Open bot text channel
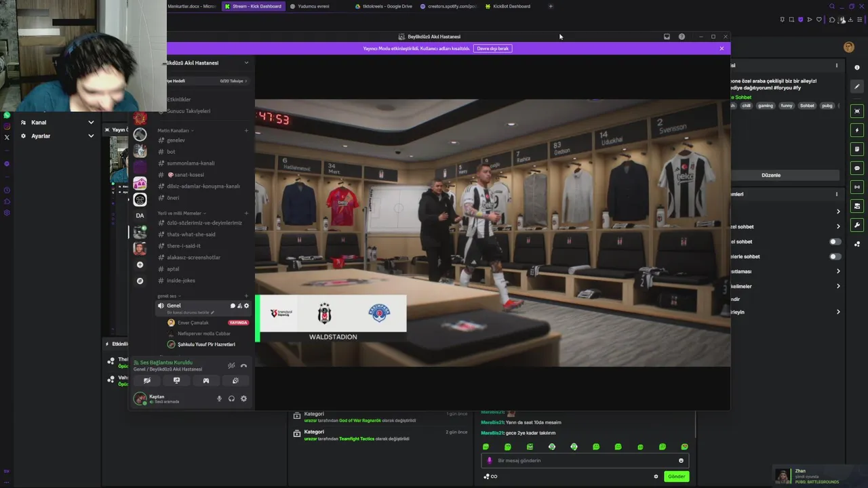Viewport: 868px width, 488px height. (171, 152)
